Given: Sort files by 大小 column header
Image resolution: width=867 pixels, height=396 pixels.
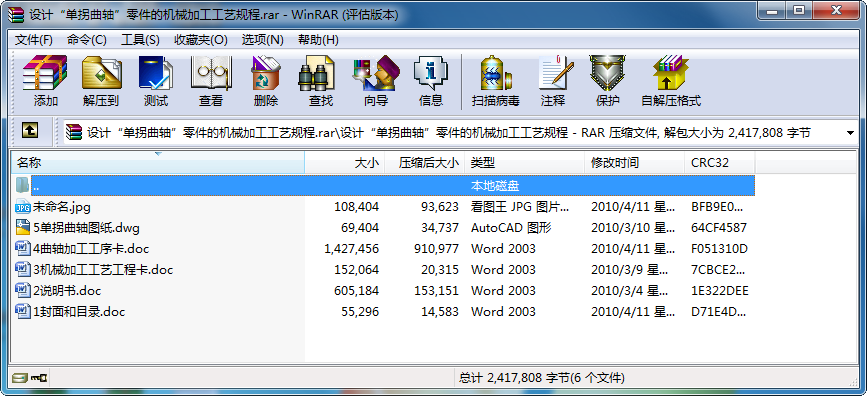Looking at the screenshot, I should [x=344, y=163].
